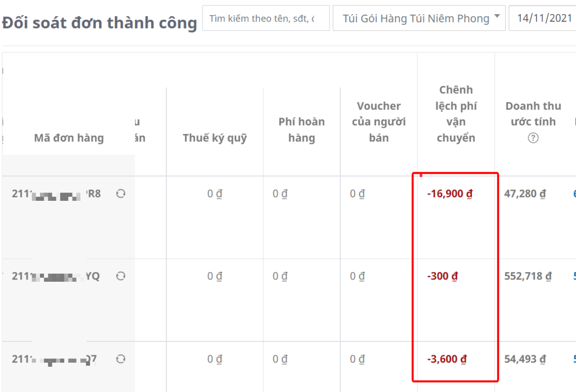Click the Đối soát đơn thành công title
The height and width of the screenshot is (392, 576).
pyautogui.click(x=100, y=23)
